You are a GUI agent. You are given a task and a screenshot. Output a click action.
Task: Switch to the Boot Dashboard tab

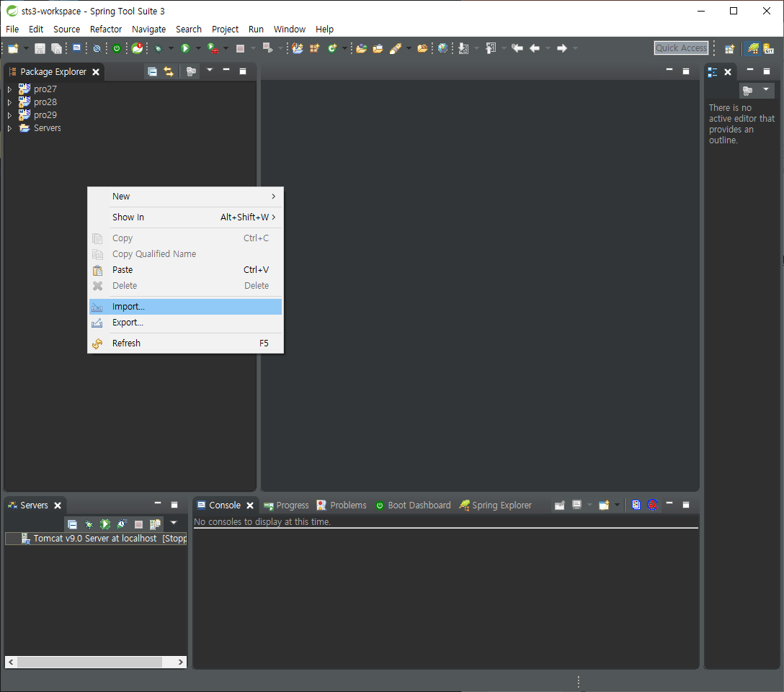[414, 505]
